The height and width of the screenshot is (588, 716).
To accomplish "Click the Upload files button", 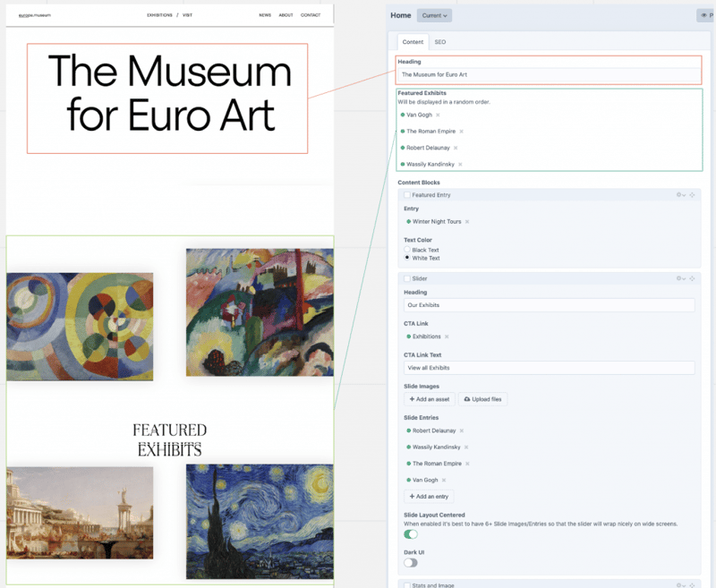I will click(x=483, y=399).
